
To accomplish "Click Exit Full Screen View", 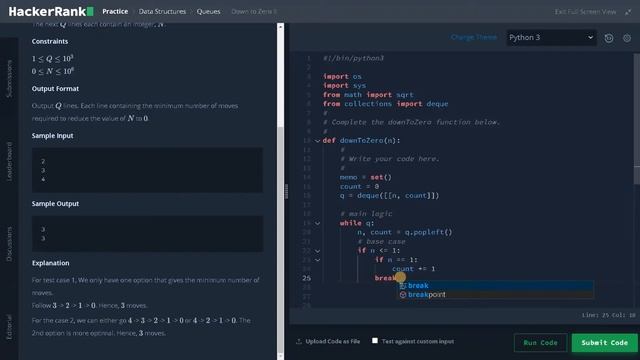I will (x=585, y=12).
